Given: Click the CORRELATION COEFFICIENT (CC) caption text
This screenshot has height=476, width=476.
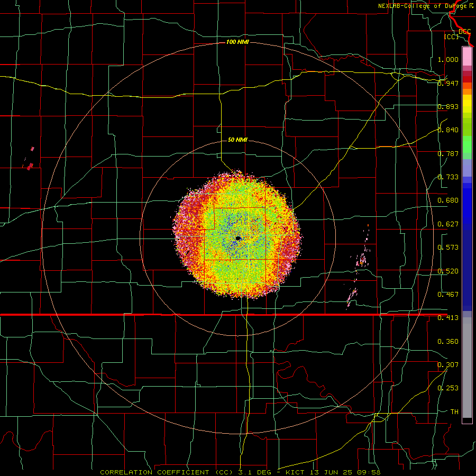Looking at the screenshot, I should pos(167,472).
